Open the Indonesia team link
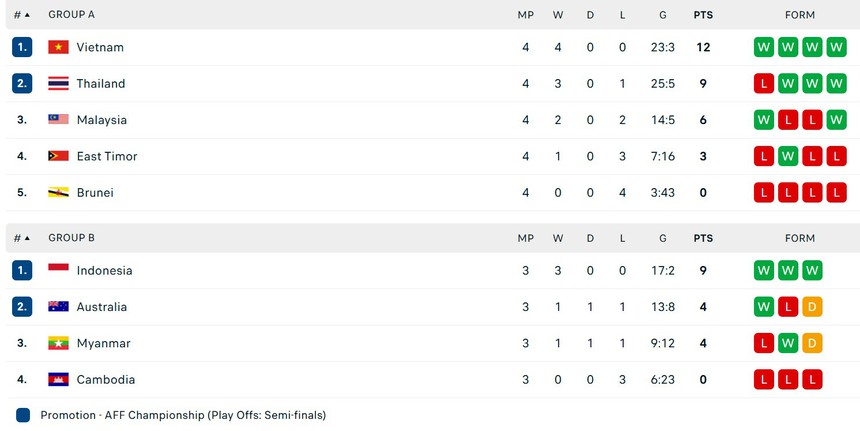 pyautogui.click(x=104, y=270)
